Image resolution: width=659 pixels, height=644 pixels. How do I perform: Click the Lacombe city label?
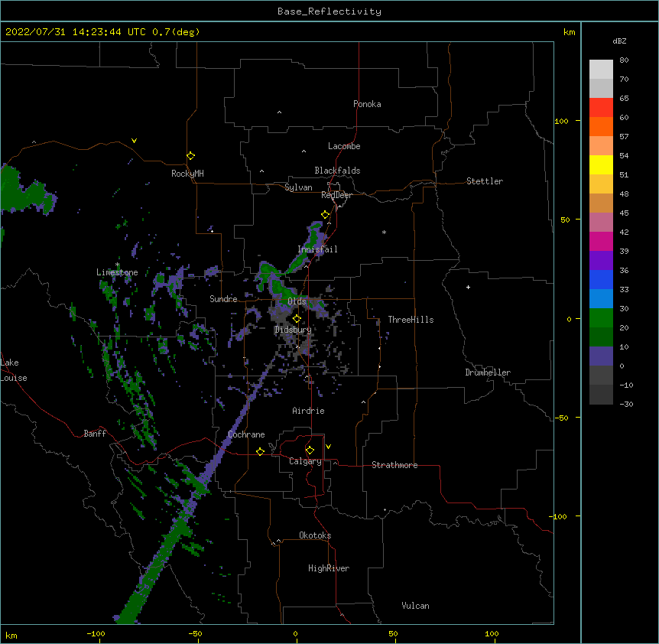pos(344,146)
